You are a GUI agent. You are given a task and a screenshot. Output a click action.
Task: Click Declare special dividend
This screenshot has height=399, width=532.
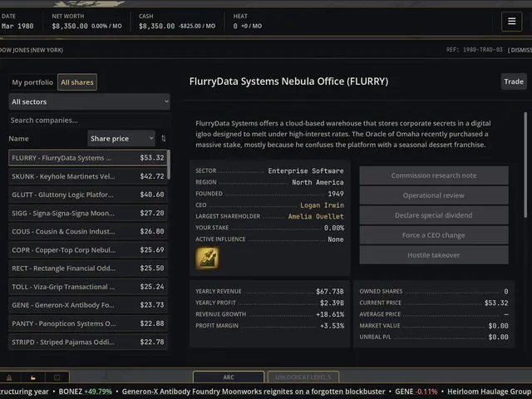pyautogui.click(x=434, y=215)
